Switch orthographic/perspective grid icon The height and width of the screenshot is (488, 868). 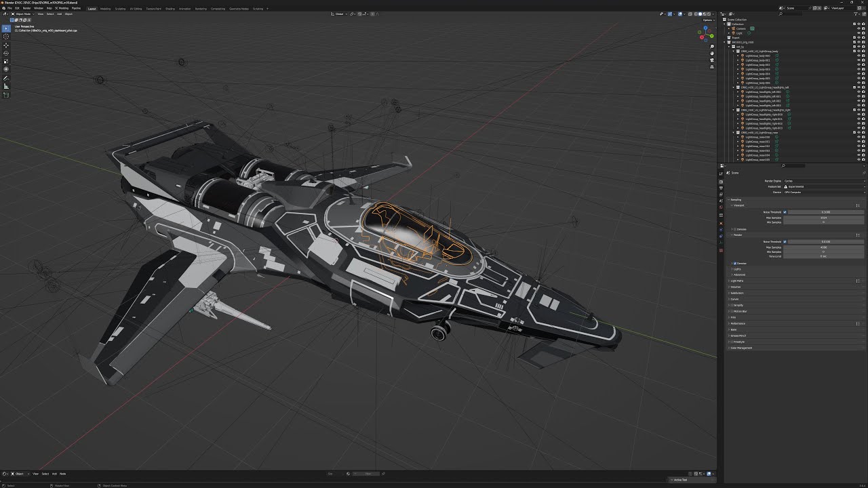712,66
